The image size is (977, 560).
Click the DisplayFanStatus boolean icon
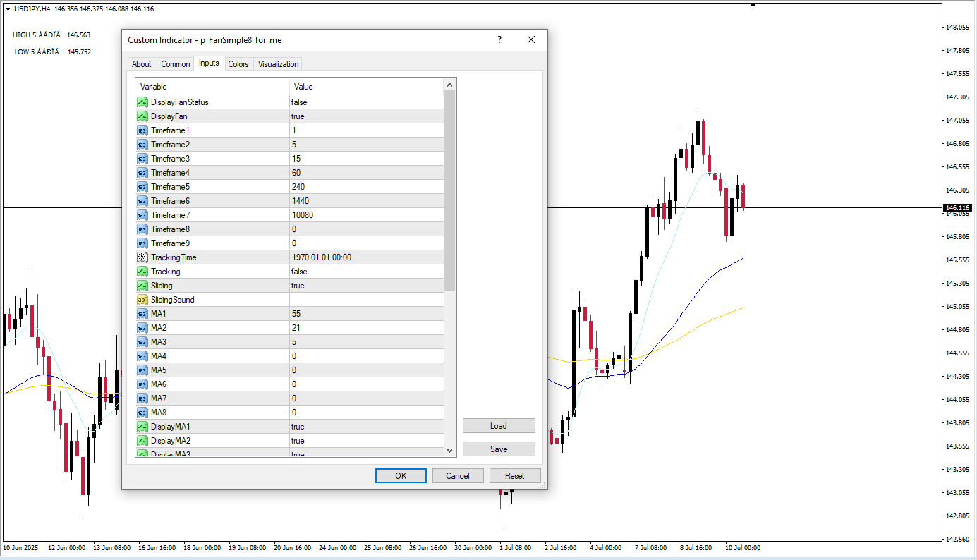(142, 102)
